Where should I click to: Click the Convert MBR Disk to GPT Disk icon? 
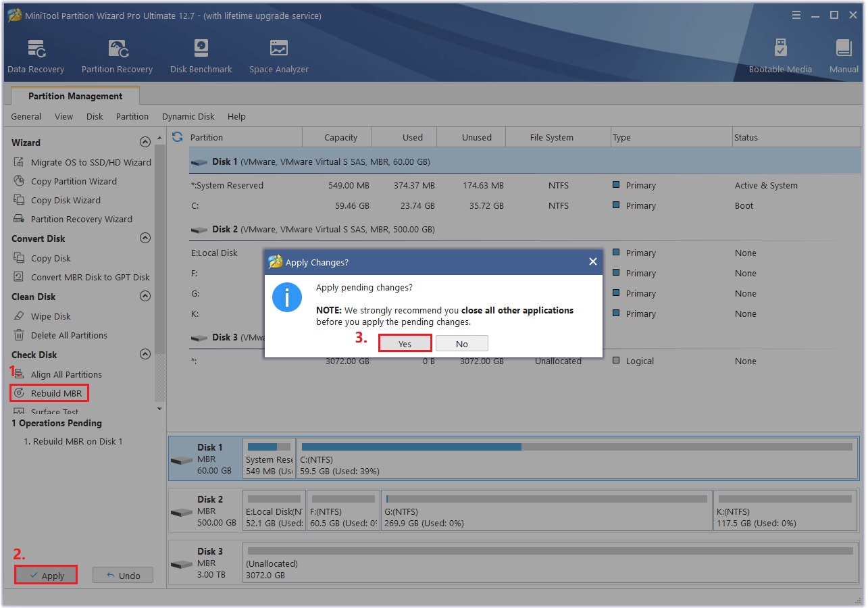tap(19, 277)
